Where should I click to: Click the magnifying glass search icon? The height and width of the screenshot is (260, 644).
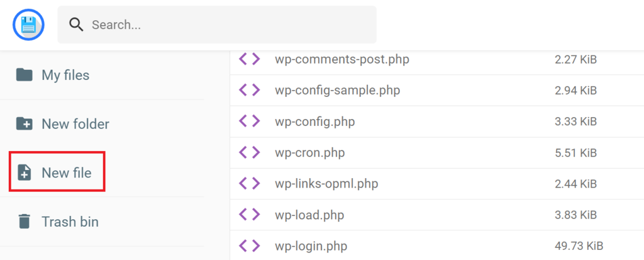[x=77, y=25]
